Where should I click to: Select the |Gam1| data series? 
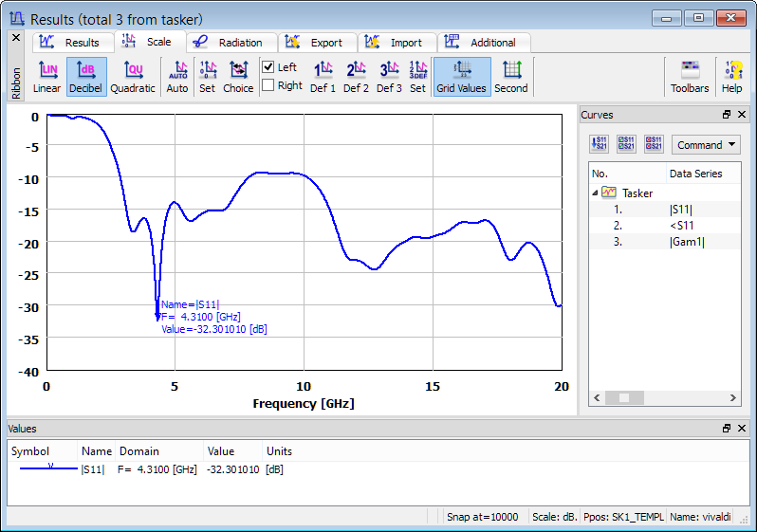coord(688,242)
